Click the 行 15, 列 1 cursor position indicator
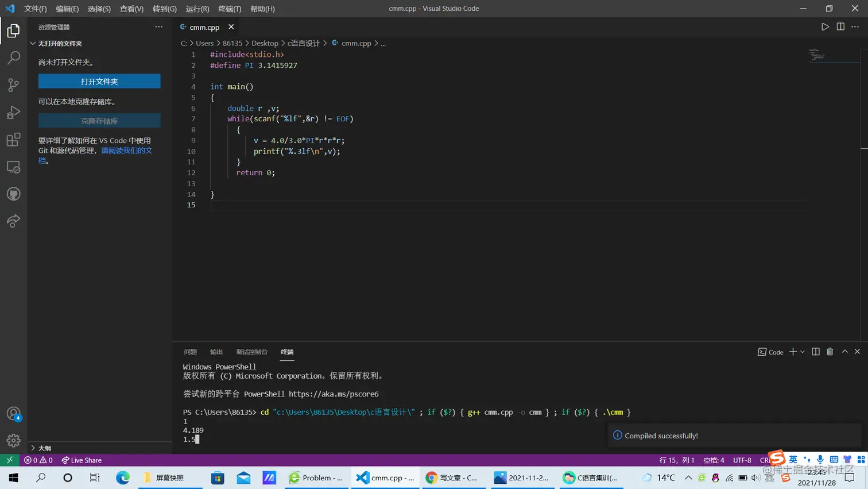The image size is (868, 489). [677, 460]
